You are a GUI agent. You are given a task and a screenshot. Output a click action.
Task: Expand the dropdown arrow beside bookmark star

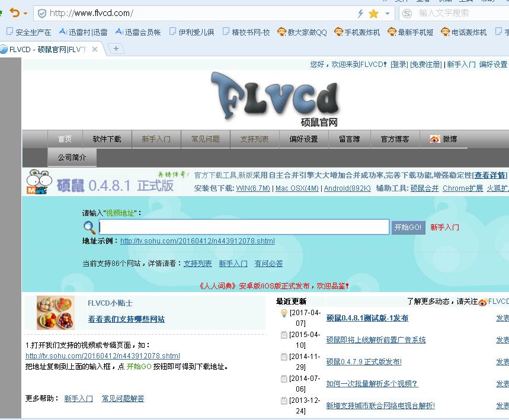coord(388,14)
